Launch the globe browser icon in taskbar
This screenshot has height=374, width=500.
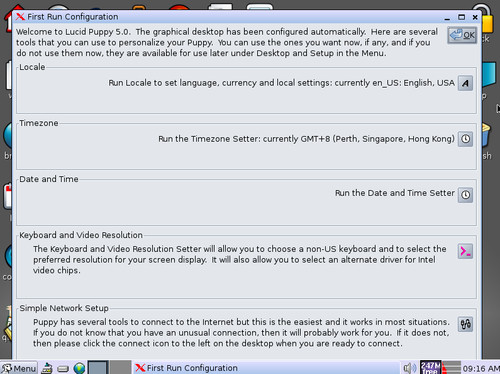tap(79, 368)
